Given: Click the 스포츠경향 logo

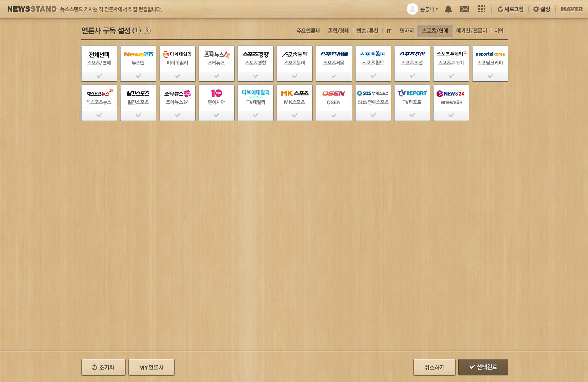Looking at the screenshot, I should [x=256, y=54].
